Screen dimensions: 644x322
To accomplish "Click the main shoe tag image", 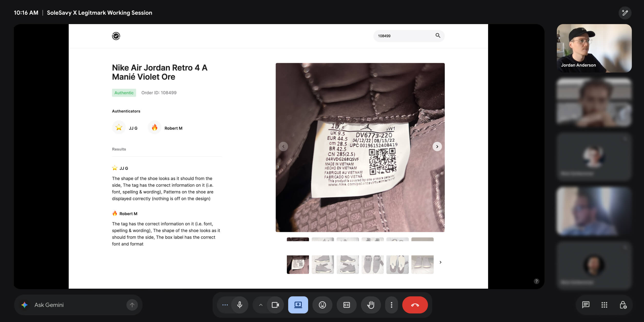I will click(360, 147).
